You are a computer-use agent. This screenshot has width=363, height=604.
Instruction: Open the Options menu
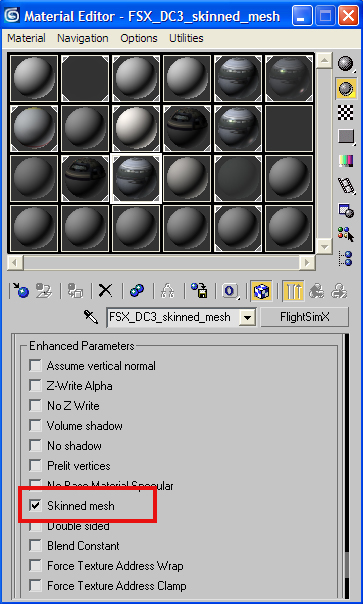[139, 38]
